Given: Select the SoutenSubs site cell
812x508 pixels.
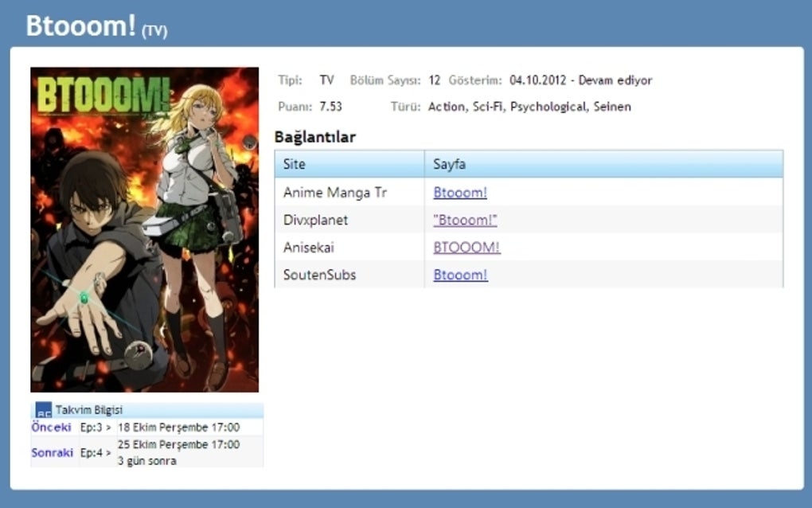Looking at the screenshot, I should [x=349, y=275].
